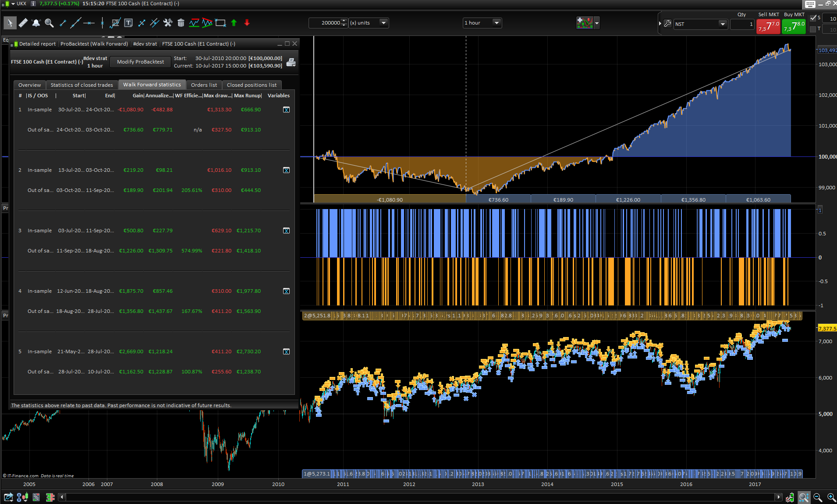
Task: Click the red down arrow tool
Action: [247, 23]
